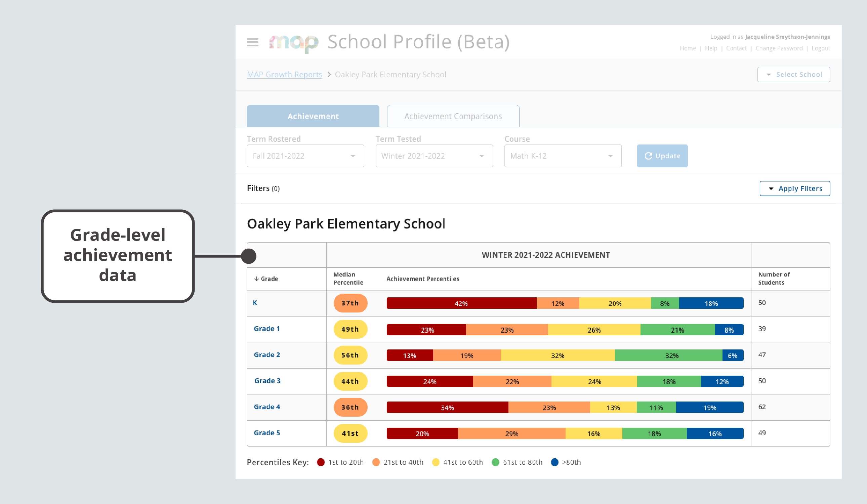Select the blue >80th percentile key dot

coord(554,462)
